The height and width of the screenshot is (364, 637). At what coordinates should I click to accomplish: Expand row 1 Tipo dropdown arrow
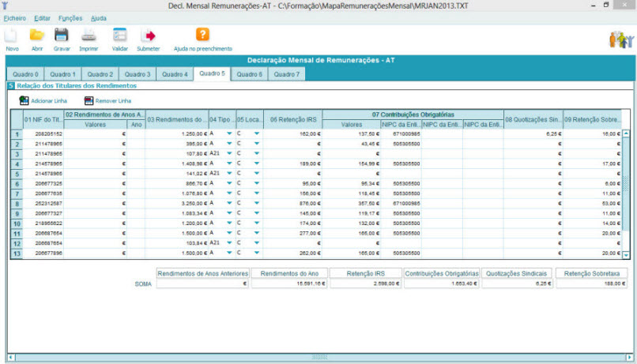[x=230, y=134]
